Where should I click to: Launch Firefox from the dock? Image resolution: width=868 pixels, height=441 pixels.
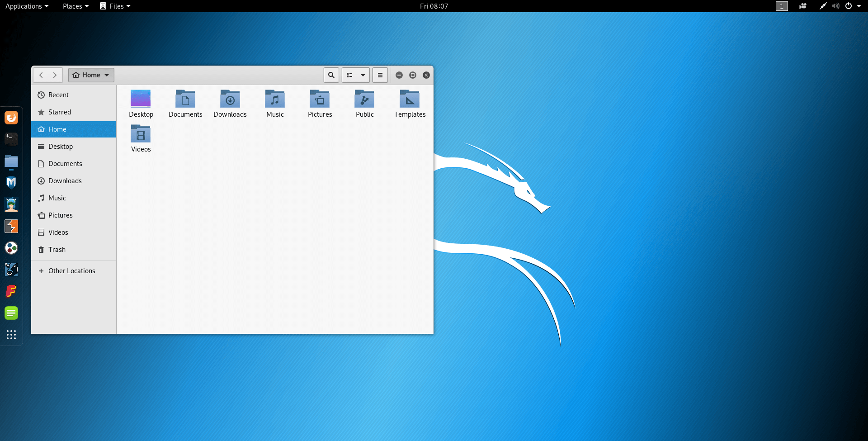point(11,118)
